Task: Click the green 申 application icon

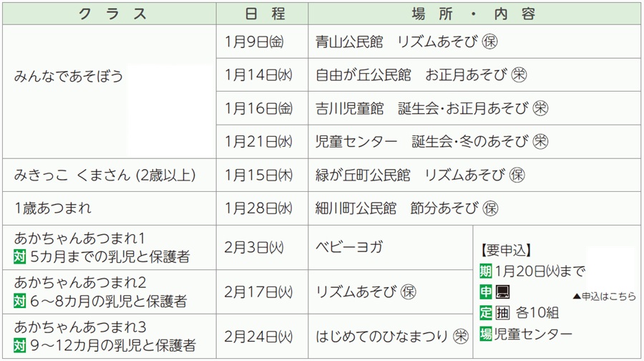Action: click(x=485, y=292)
